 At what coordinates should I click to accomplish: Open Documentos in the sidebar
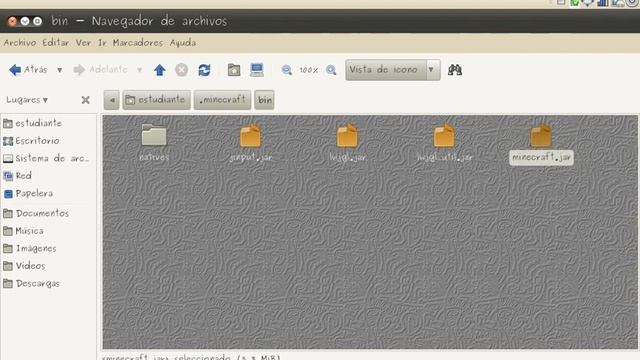click(x=36, y=213)
